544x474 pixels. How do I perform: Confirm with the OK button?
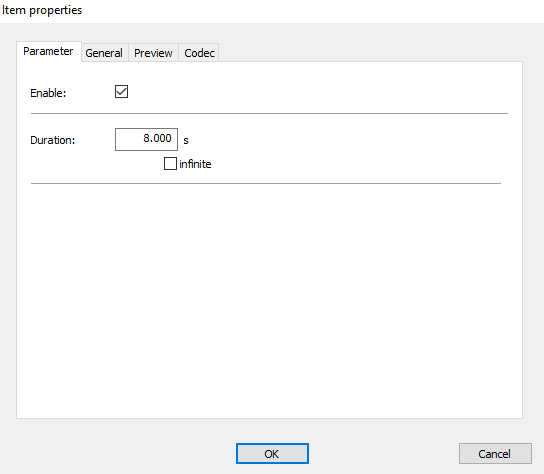(272, 454)
